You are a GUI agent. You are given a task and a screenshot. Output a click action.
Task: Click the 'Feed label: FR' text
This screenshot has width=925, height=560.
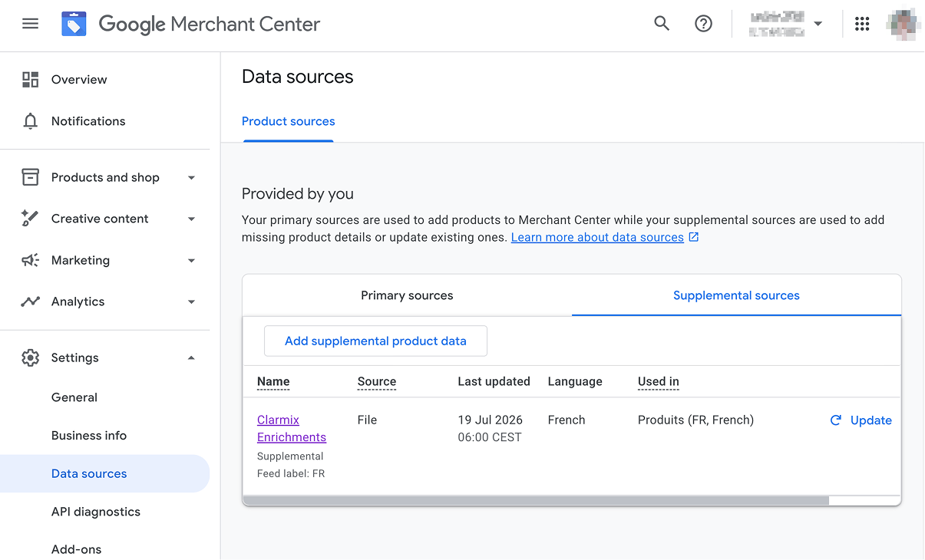[291, 474]
